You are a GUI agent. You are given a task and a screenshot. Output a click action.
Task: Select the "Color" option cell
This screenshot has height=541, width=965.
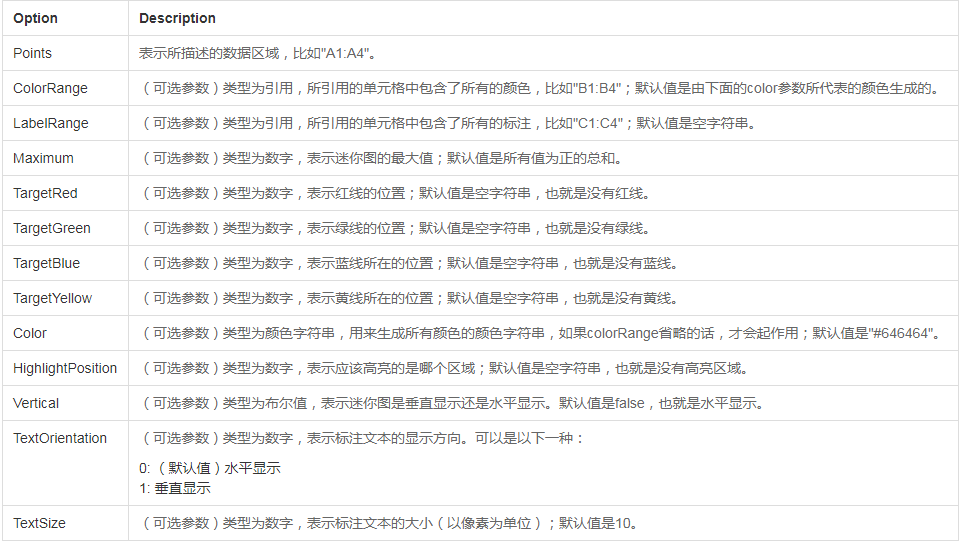pos(65,334)
